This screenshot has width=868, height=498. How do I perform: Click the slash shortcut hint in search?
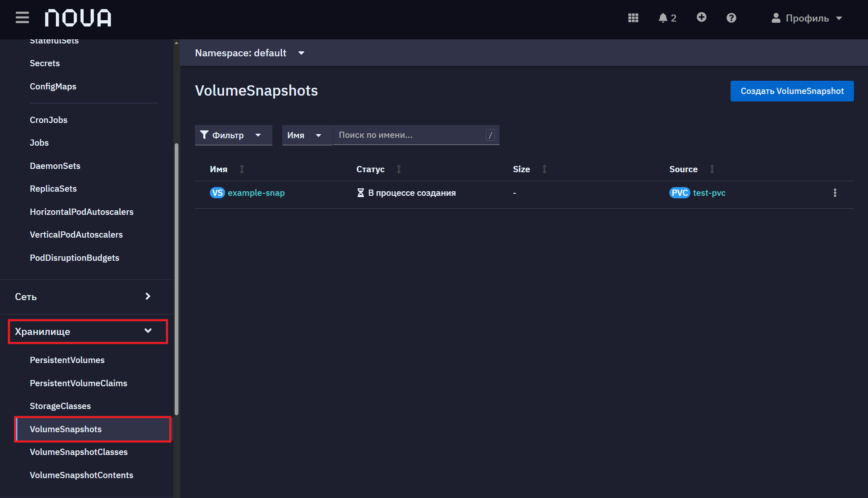click(491, 135)
